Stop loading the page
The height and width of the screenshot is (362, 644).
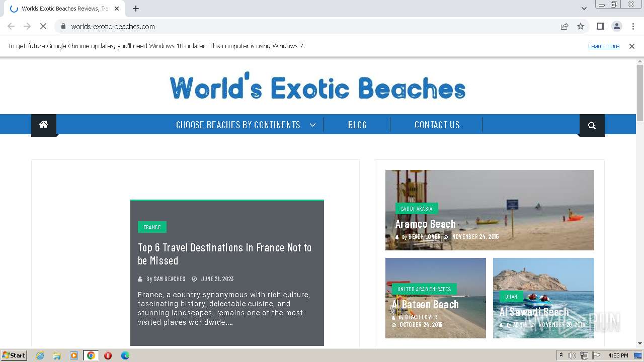pyautogui.click(x=44, y=27)
